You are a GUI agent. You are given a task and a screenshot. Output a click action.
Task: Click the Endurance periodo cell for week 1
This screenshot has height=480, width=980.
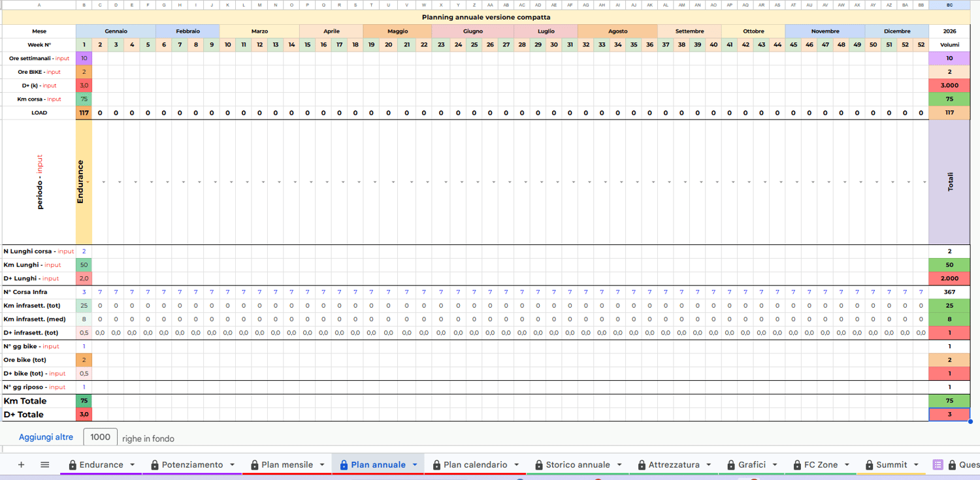tap(84, 182)
